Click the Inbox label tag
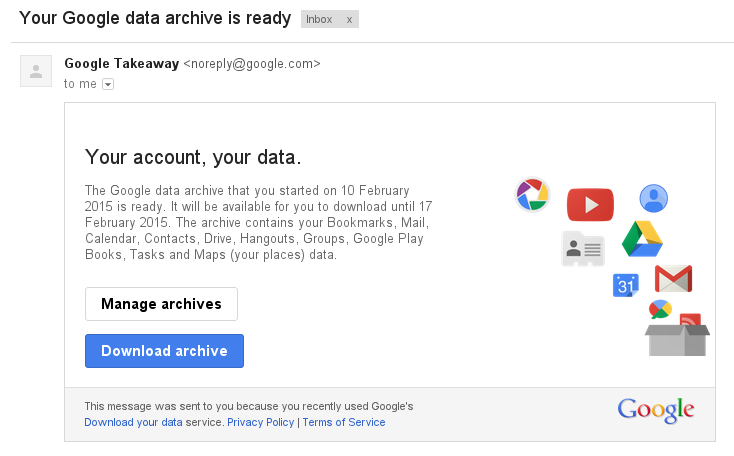 coord(320,20)
